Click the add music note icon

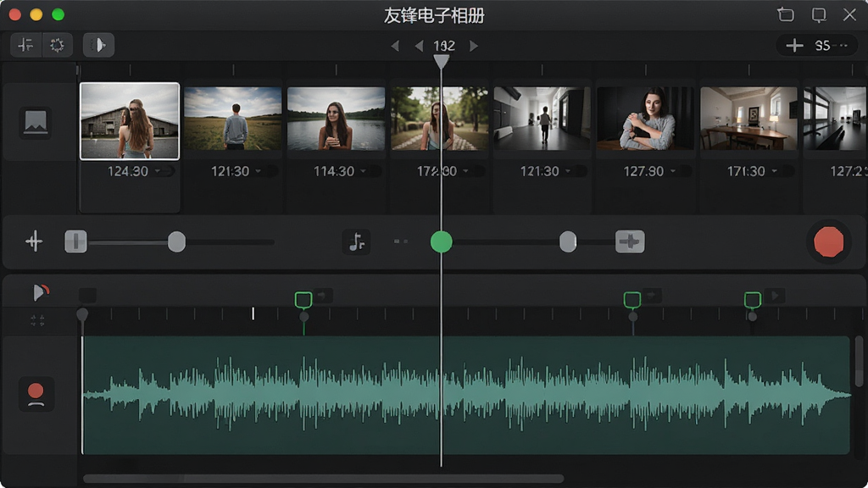(x=357, y=241)
